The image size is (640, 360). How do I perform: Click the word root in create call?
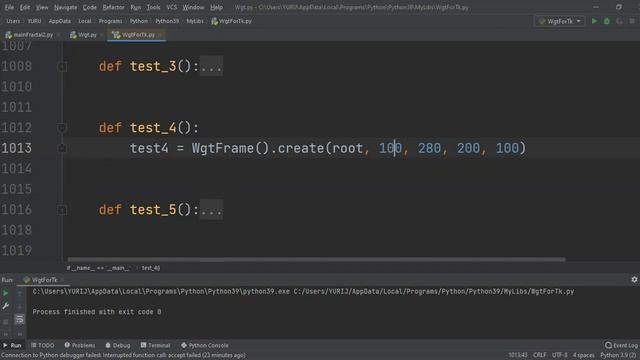click(347, 148)
